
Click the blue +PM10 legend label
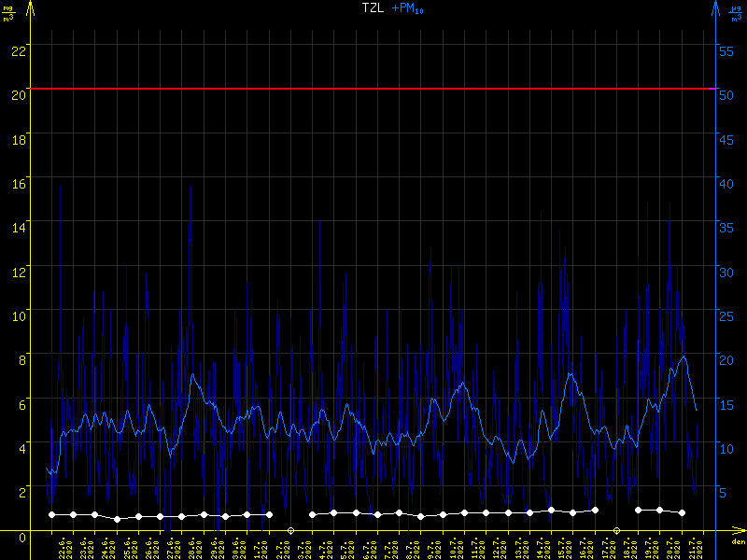(x=408, y=8)
